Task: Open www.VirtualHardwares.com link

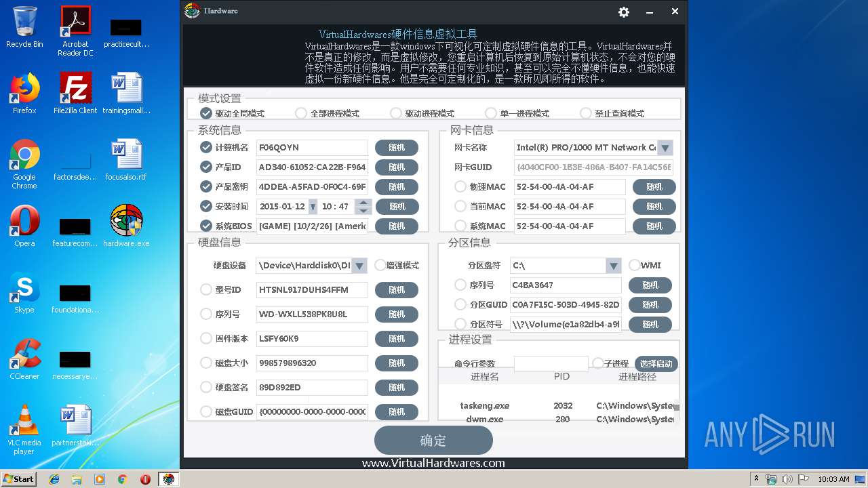Action: pyautogui.click(x=433, y=464)
